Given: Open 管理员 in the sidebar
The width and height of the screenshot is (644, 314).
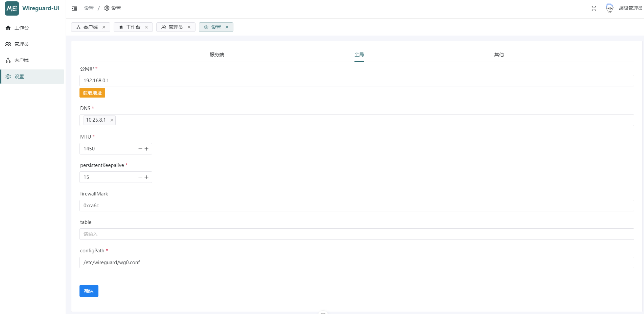Looking at the screenshot, I should (22, 44).
